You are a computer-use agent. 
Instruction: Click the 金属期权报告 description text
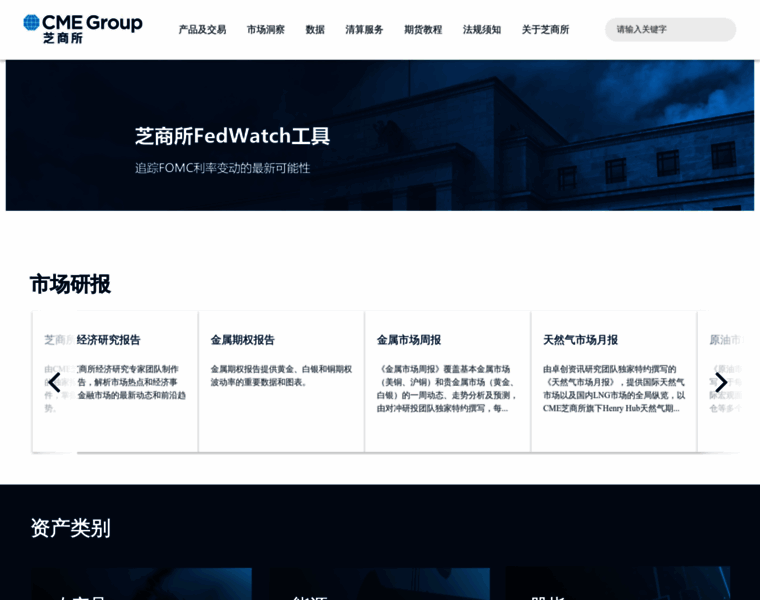(281, 376)
